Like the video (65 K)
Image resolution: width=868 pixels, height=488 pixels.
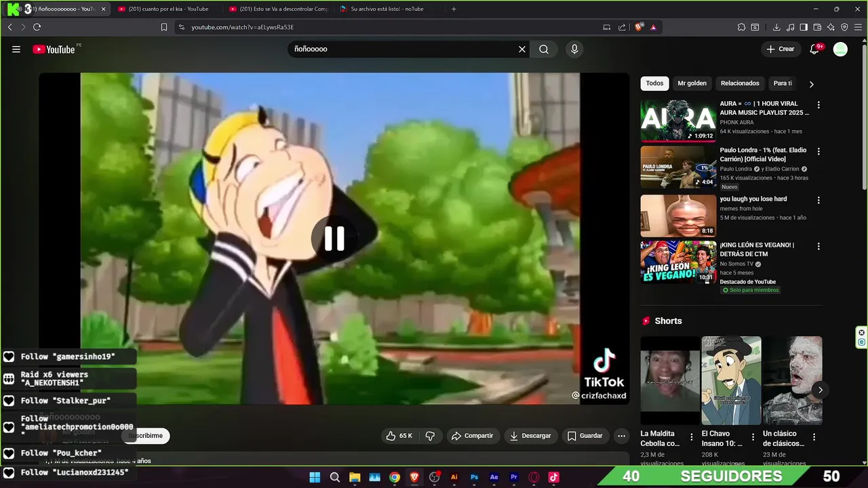(x=399, y=436)
